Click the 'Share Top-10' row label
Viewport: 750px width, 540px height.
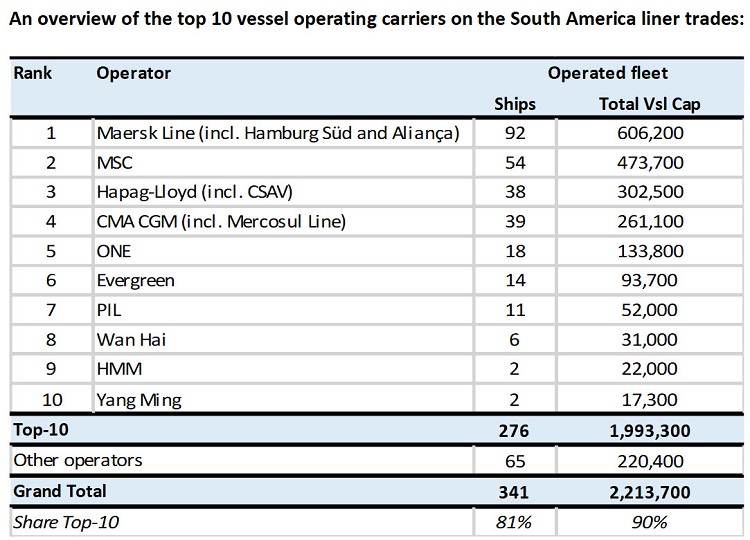(x=66, y=522)
